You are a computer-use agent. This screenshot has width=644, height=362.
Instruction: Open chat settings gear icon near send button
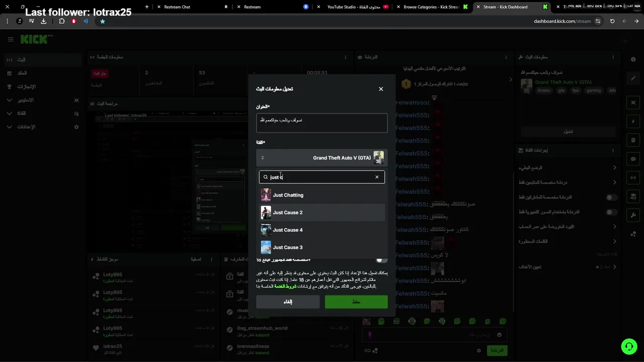point(479,350)
